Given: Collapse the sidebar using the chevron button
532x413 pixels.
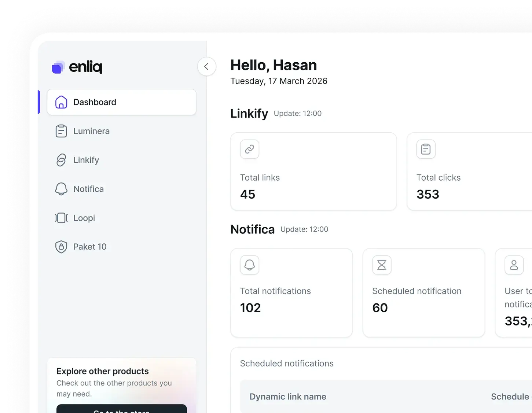Looking at the screenshot, I should tap(207, 67).
